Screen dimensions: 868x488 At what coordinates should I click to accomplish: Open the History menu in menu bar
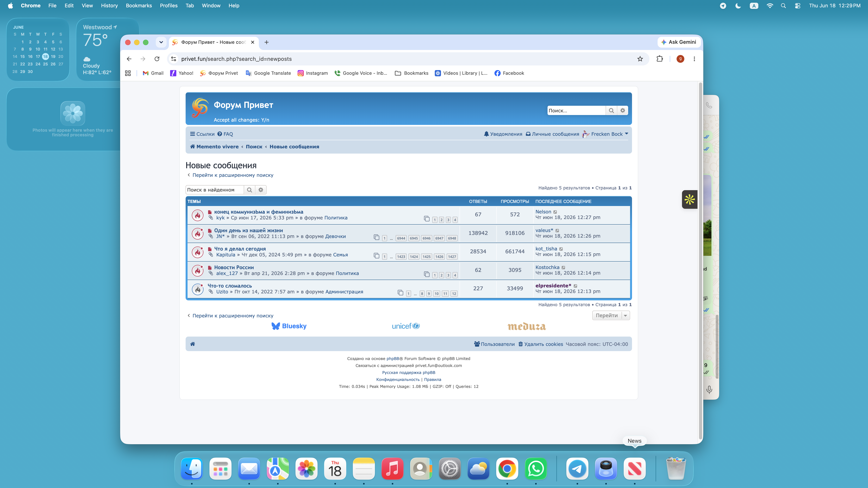pyautogui.click(x=109, y=6)
